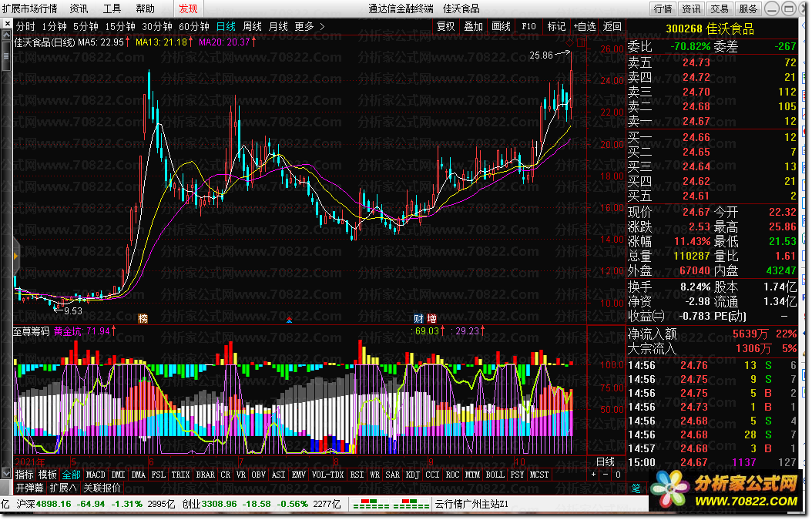812x520 pixels.
Task: Open the 资讯 menu in the menu bar
Action: pos(79,8)
